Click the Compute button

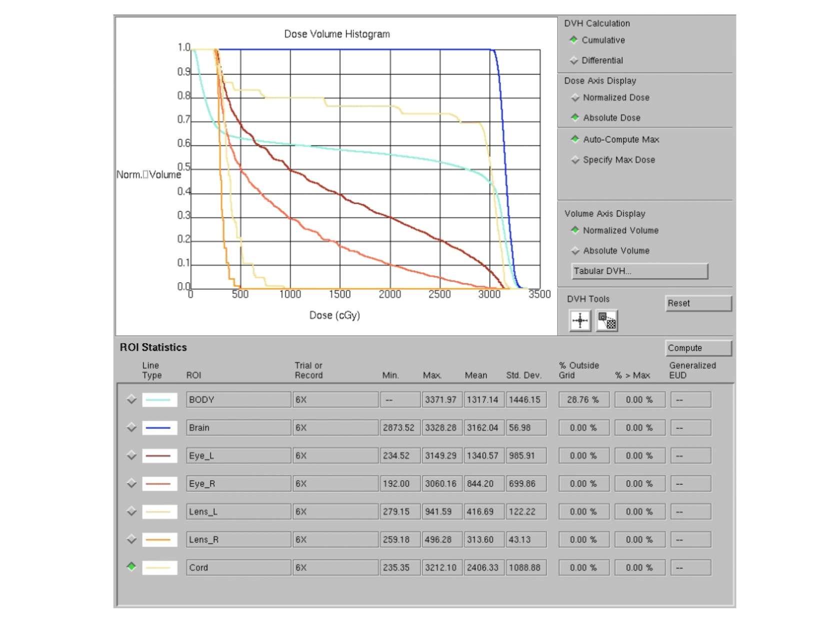click(x=698, y=348)
